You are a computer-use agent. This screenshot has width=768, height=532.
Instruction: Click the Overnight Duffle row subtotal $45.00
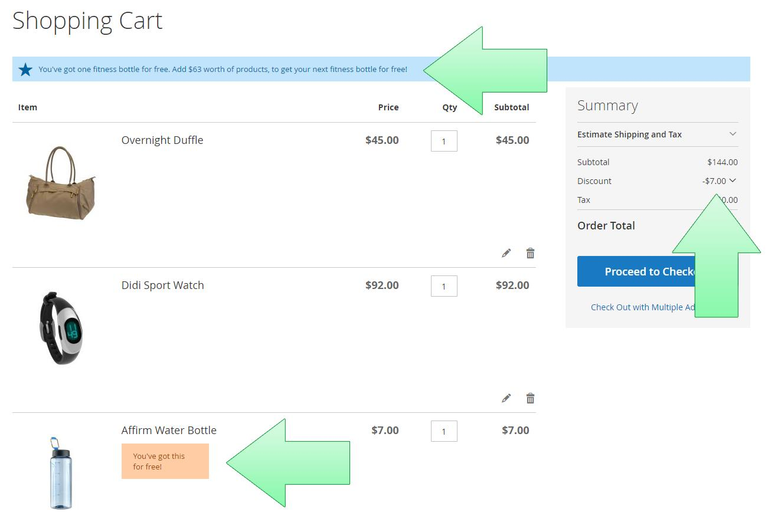pyautogui.click(x=512, y=140)
